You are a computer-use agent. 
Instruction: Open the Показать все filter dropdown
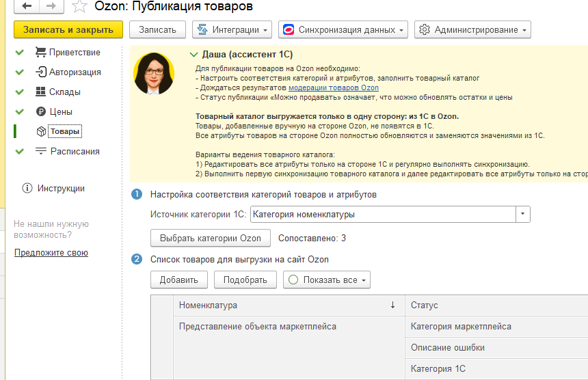[x=327, y=280]
